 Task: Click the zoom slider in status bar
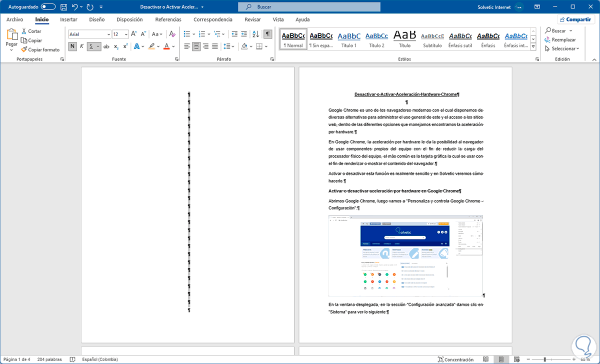pos(551,359)
